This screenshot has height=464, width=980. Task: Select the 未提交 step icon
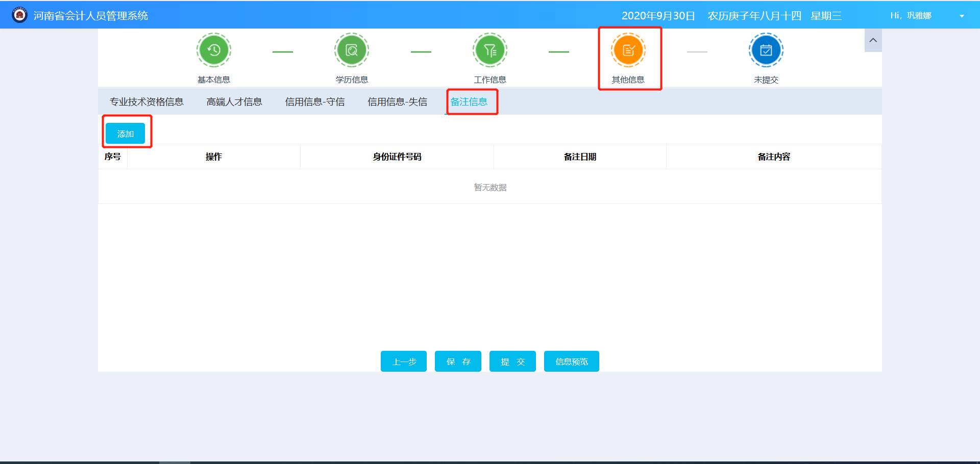click(766, 49)
